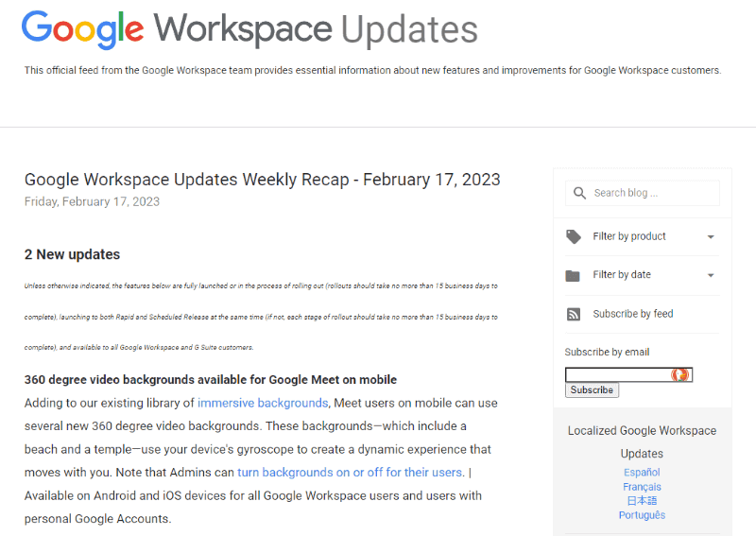Click the Localized Google Workspace Updates heading
The height and width of the screenshot is (536, 756).
pyautogui.click(x=642, y=441)
